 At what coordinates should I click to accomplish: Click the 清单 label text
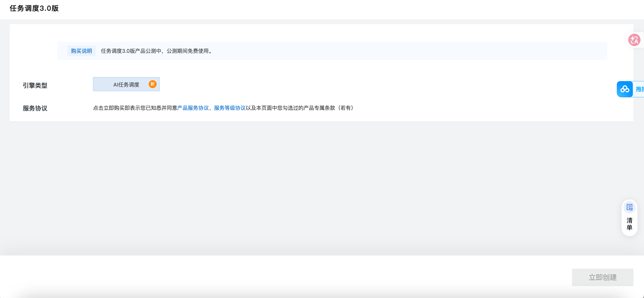pos(629,224)
